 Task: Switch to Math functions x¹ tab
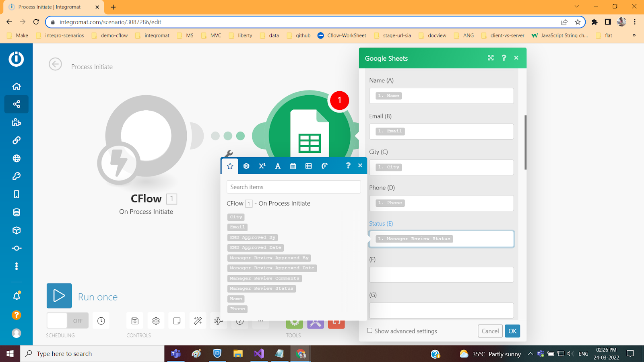[x=262, y=166]
